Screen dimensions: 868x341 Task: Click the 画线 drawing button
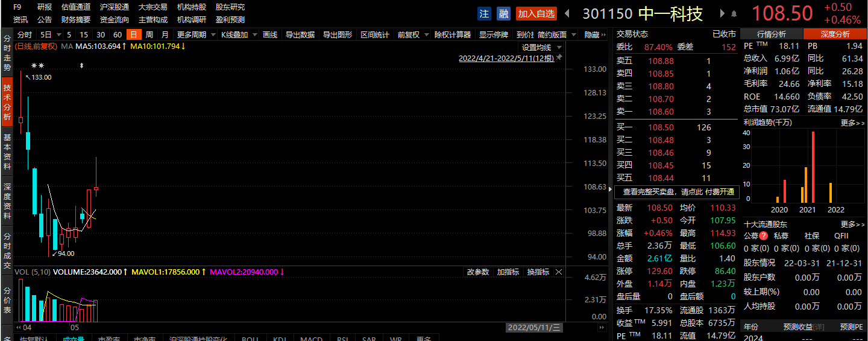[270, 35]
